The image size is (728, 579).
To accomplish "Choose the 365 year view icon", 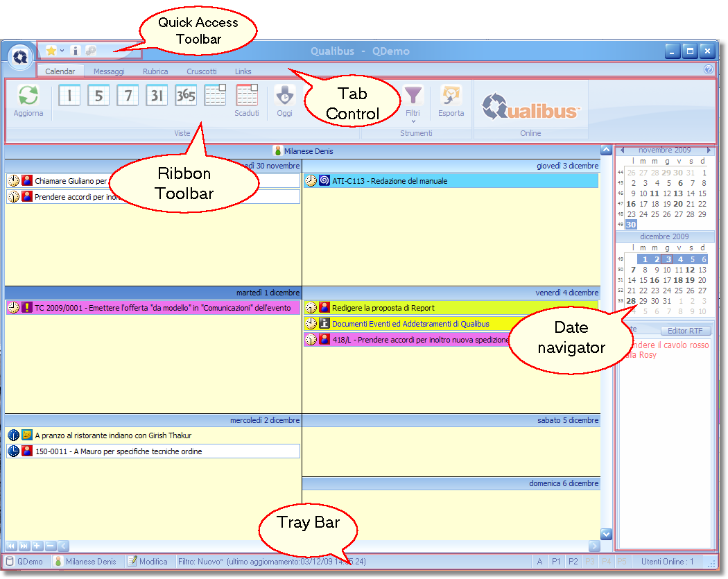I will click(186, 95).
